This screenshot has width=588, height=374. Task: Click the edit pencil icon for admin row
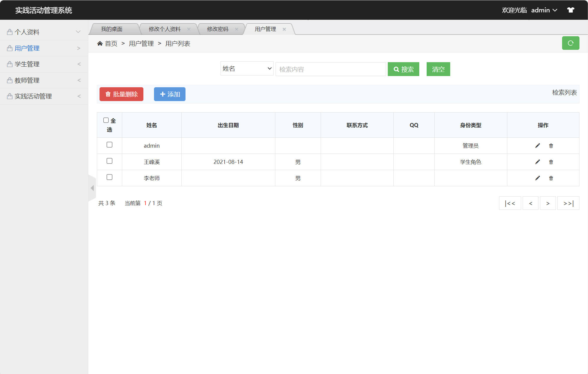click(538, 145)
